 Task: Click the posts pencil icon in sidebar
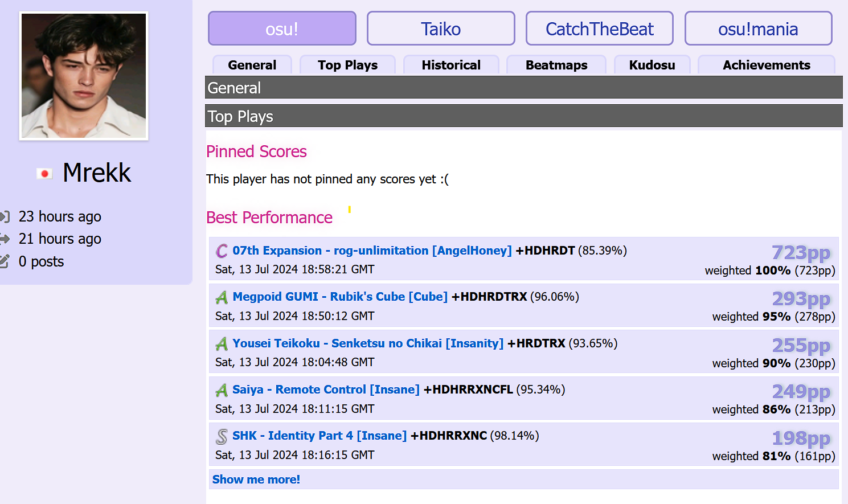pyautogui.click(x=5, y=261)
